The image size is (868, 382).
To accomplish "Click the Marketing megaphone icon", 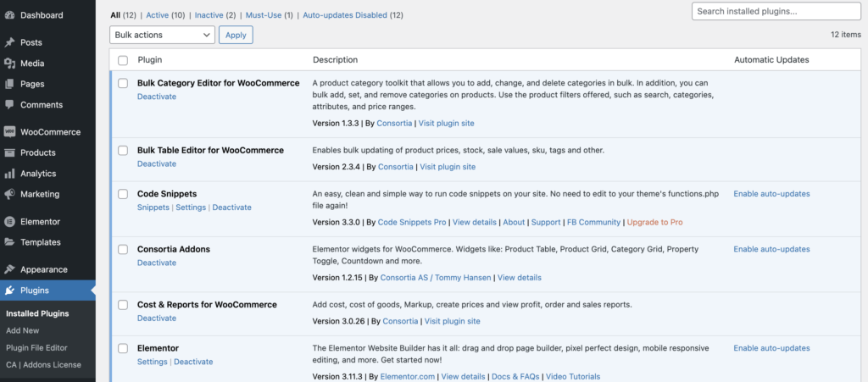I will pyautogui.click(x=9, y=194).
